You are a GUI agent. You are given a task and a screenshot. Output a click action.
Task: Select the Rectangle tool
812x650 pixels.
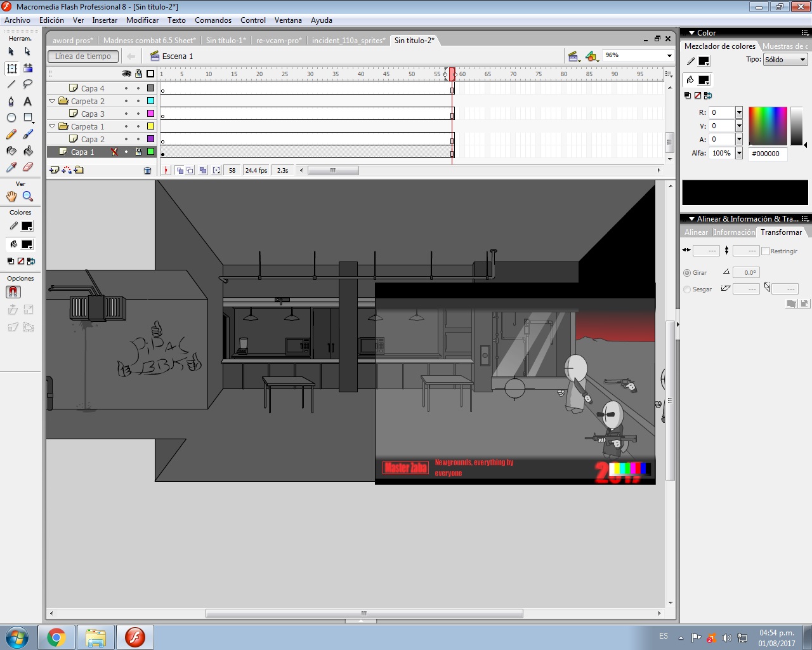(28, 117)
